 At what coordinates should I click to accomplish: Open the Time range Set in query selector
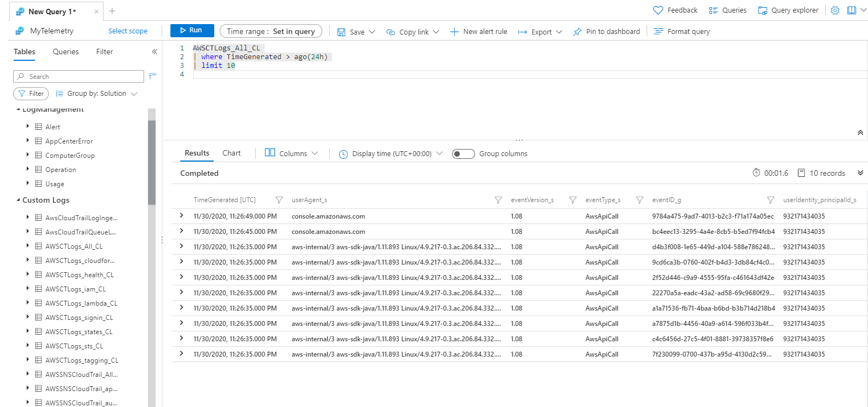271,31
